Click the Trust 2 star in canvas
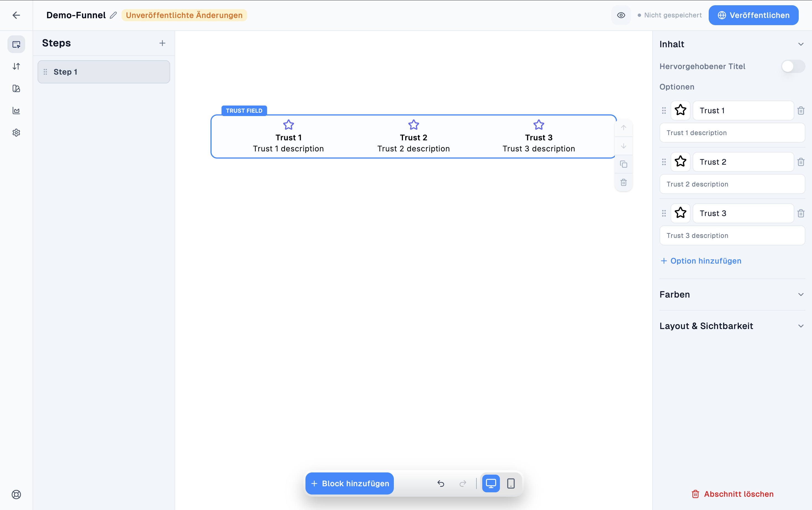 (413, 125)
